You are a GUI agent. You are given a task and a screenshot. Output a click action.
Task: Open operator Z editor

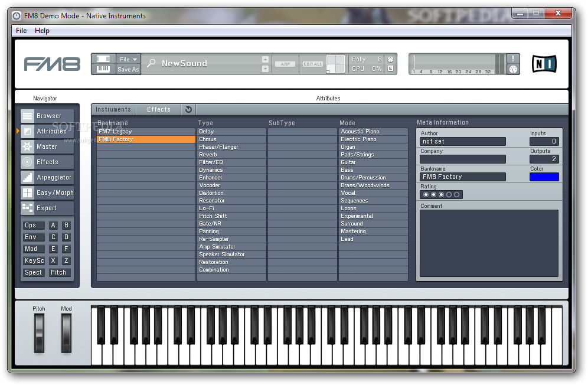point(66,261)
